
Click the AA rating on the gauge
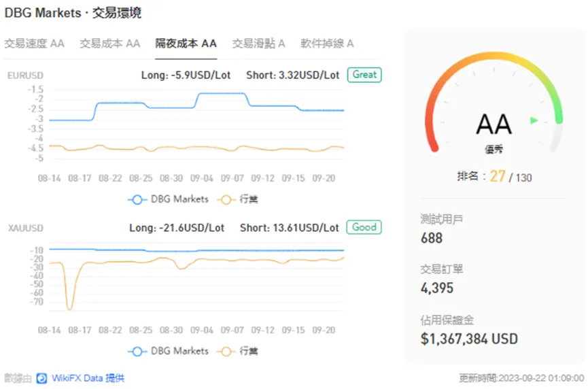coord(494,124)
